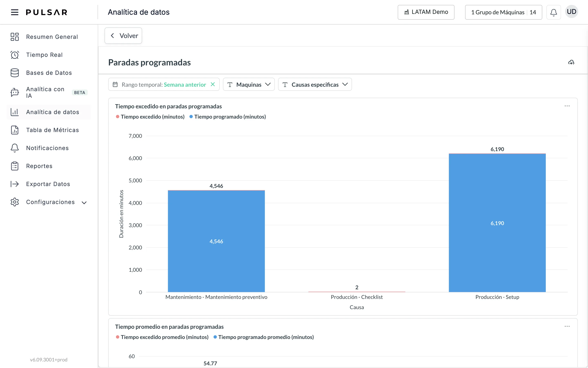Clear the Semana anterior filter with X
This screenshot has height=368, width=588.
tap(213, 84)
